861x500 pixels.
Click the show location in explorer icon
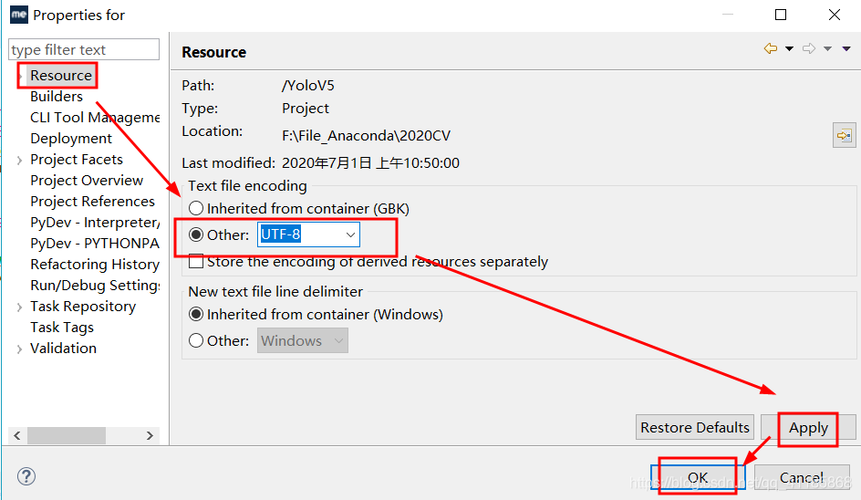(x=843, y=135)
